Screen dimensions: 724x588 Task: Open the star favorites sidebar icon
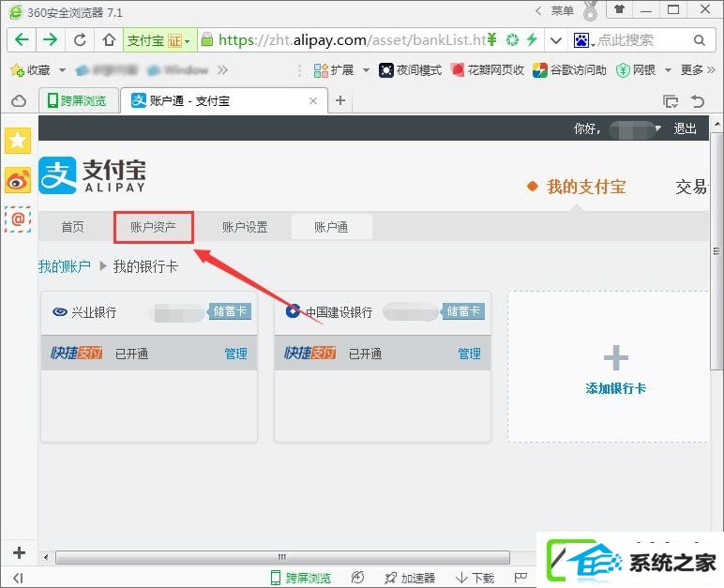coord(18,140)
